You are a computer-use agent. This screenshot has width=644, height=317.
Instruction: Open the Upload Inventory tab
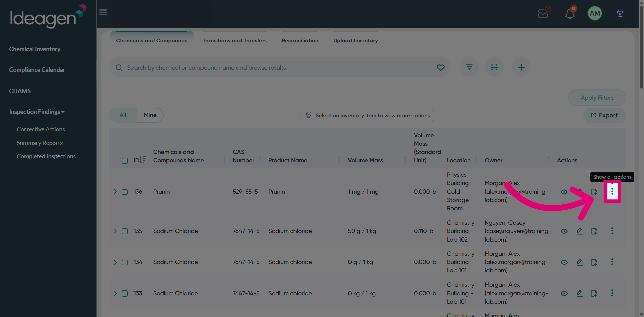356,40
